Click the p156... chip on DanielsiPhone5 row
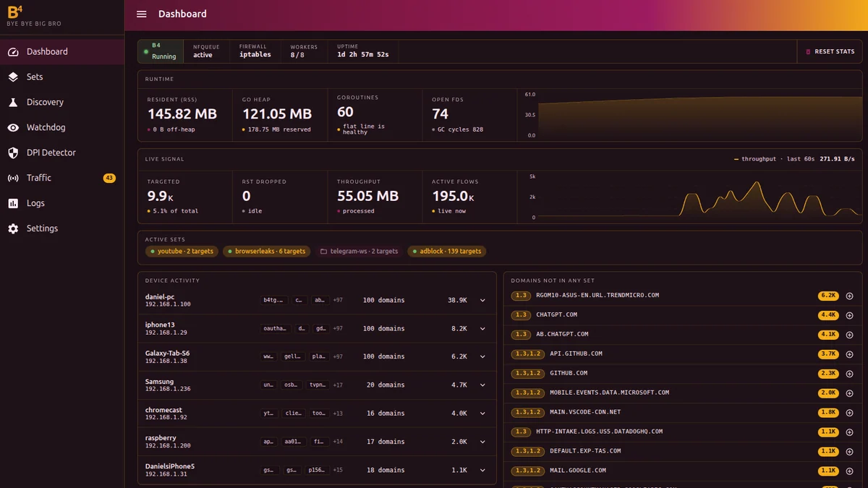Screen dimensions: 868x488 (317, 470)
